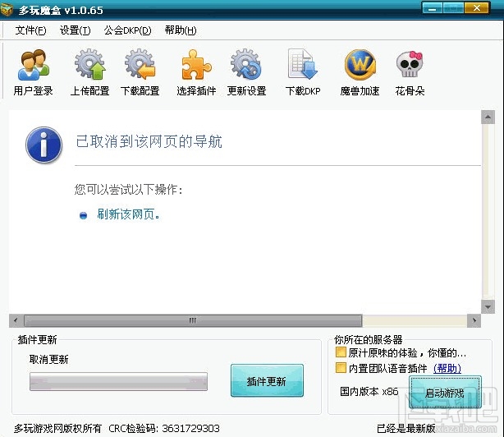Open the 设置(T) menu
Image resolution: width=504 pixels, height=437 pixels.
(x=75, y=30)
